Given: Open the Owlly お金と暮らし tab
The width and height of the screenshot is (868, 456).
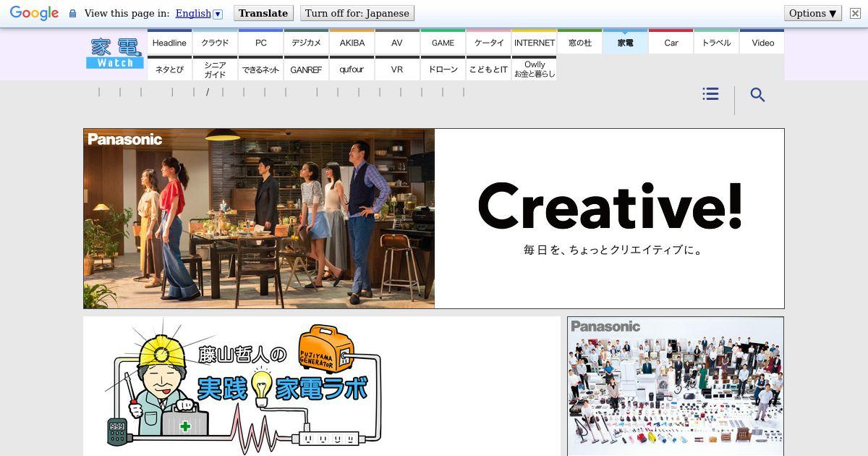Looking at the screenshot, I should coord(534,69).
